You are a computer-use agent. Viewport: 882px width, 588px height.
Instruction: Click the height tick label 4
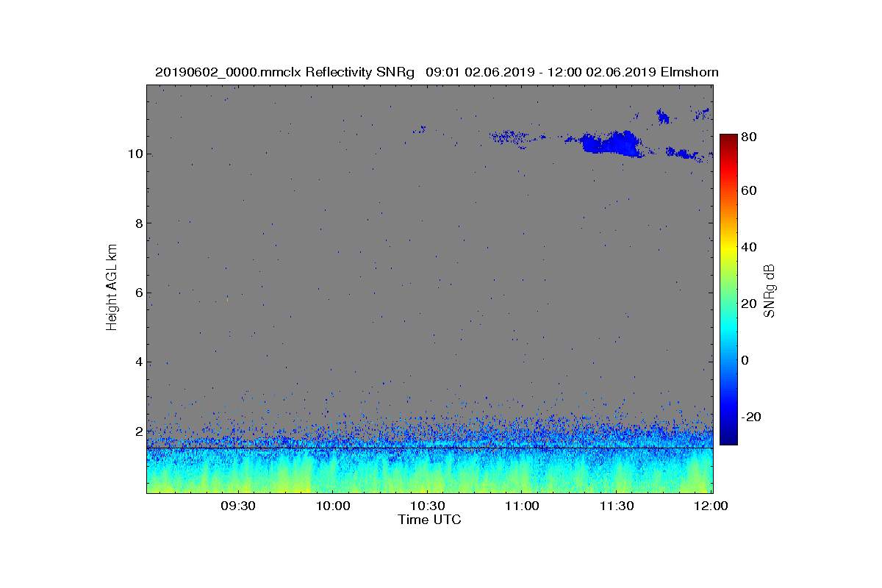tap(138, 362)
